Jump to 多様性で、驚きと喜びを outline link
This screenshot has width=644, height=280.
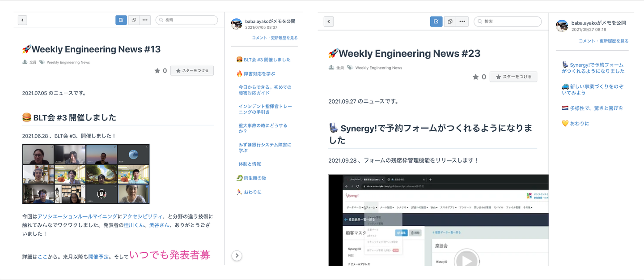tap(592, 108)
